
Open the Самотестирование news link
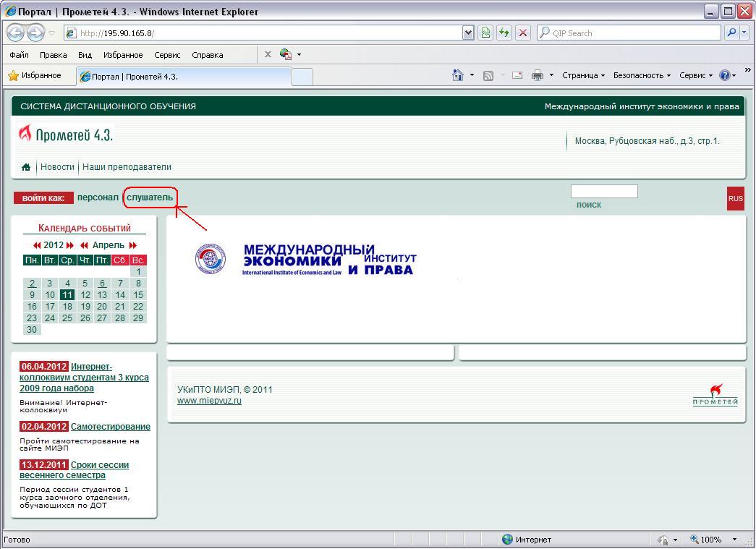point(111,427)
